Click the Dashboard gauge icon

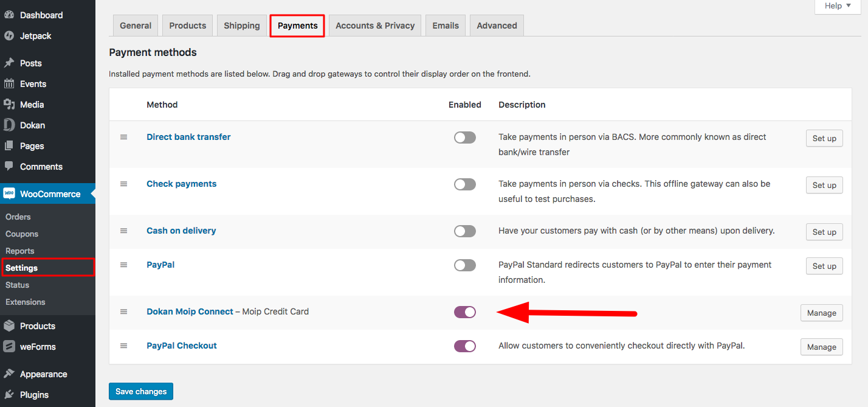pyautogui.click(x=9, y=15)
